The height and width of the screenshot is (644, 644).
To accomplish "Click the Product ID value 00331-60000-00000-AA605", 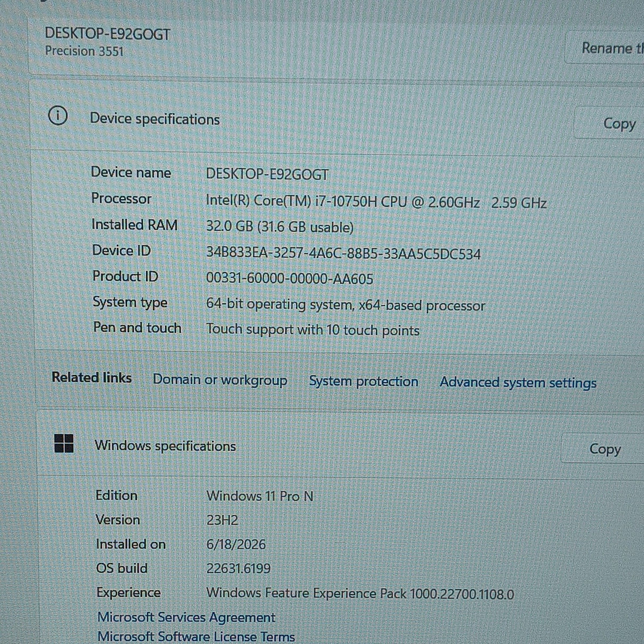I will pyautogui.click(x=290, y=279).
